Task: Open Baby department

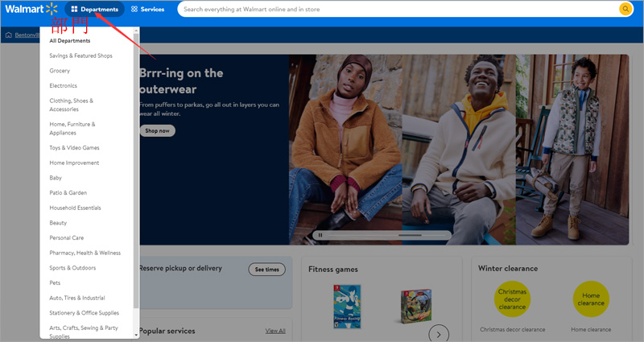Action: coord(56,178)
